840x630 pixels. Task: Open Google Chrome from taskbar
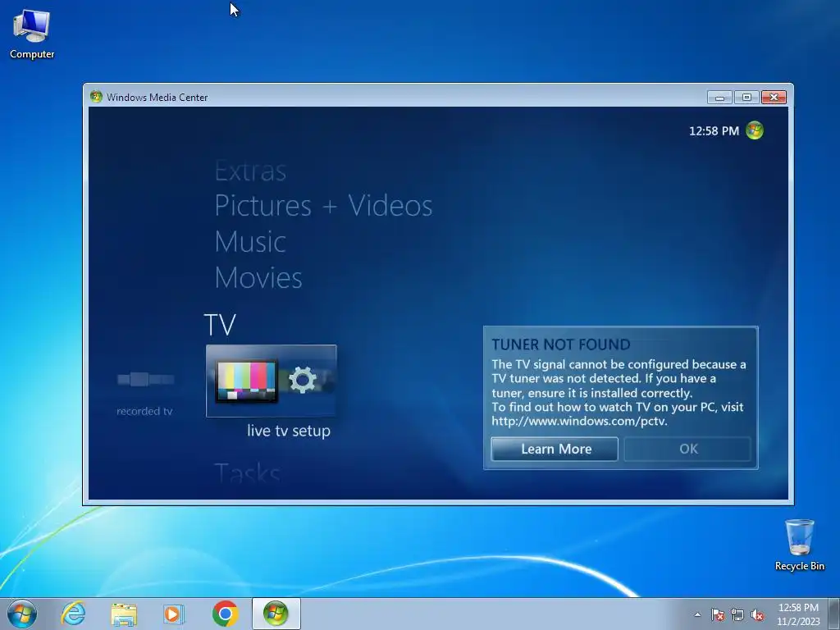pos(225,614)
